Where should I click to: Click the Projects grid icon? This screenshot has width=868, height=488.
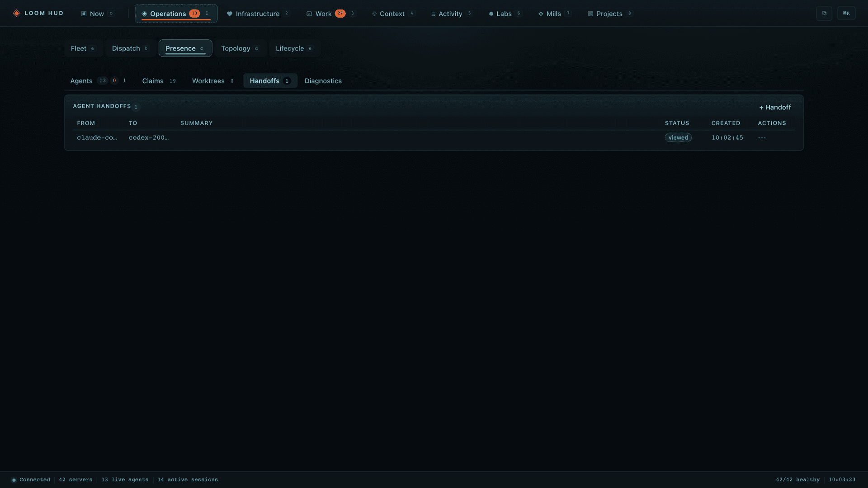click(x=590, y=14)
